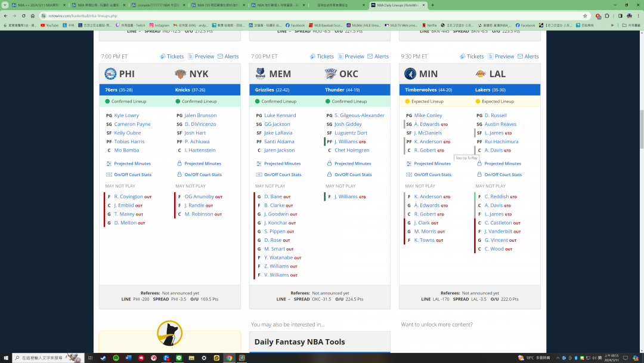Open File Explorer from the taskbar

191,358
